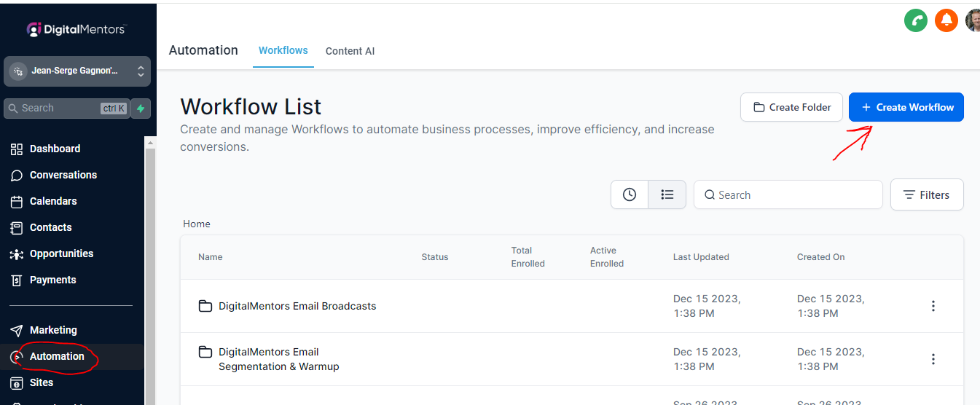Open options menu for DigitalMentors Email Broadcasts

tap(933, 306)
